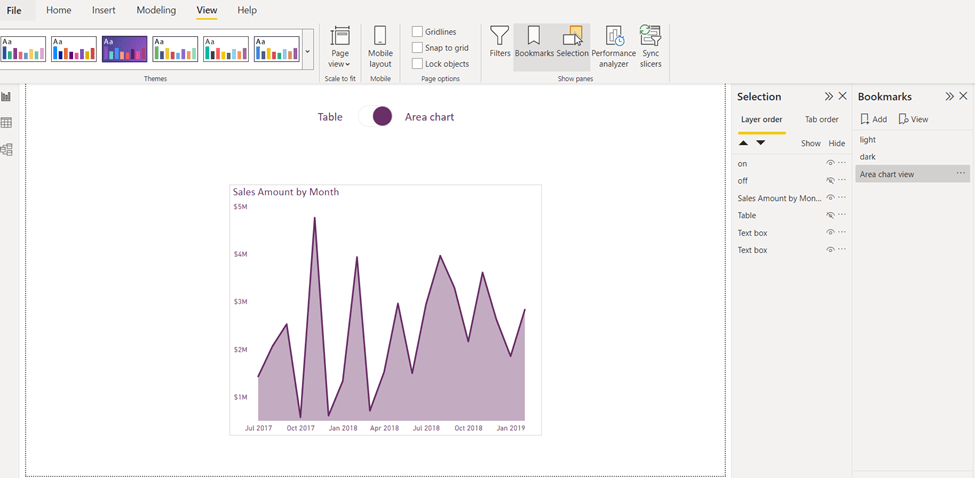Click the Hide link in Selection pane
Image resolution: width=975 pixels, height=478 pixels.
(x=837, y=144)
